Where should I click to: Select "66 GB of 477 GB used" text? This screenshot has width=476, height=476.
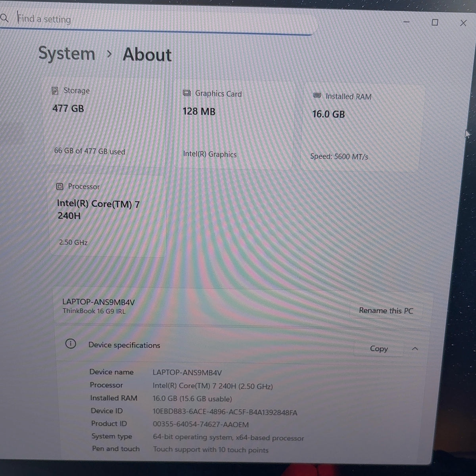point(90,151)
